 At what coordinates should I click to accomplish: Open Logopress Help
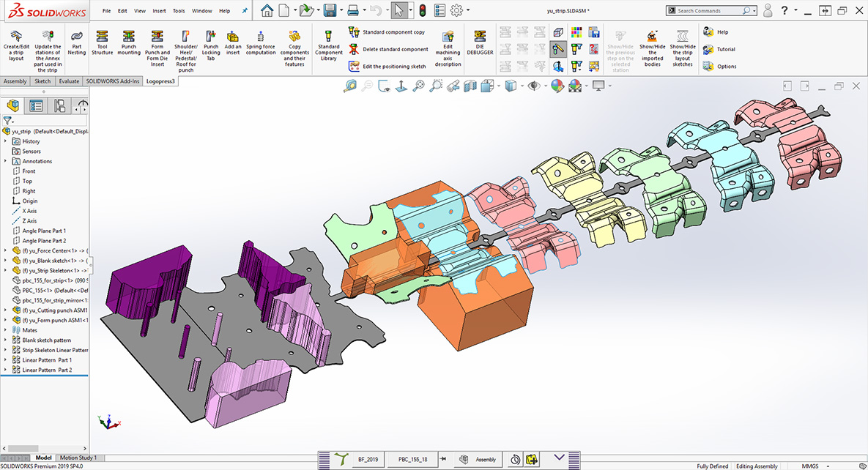pyautogui.click(x=716, y=32)
